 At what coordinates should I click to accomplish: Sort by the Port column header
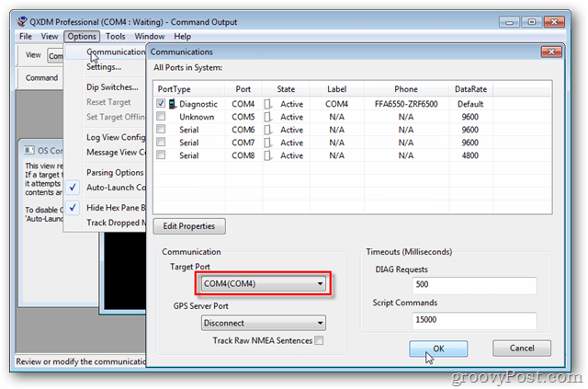(x=243, y=89)
